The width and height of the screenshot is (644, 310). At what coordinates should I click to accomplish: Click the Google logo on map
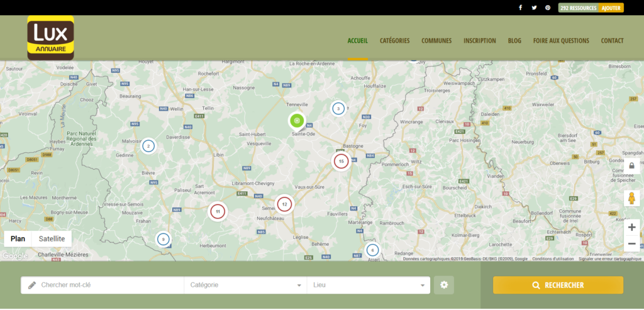[x=15, y=256]
